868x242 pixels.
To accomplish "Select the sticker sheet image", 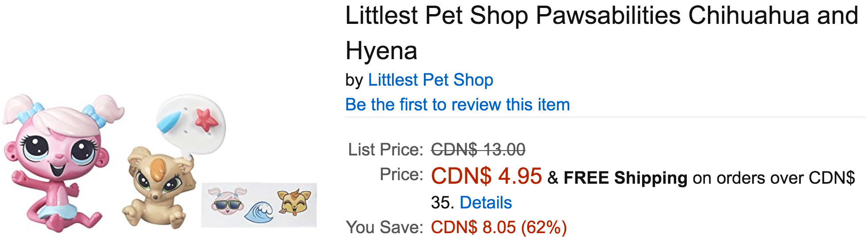I will point(259,205).
